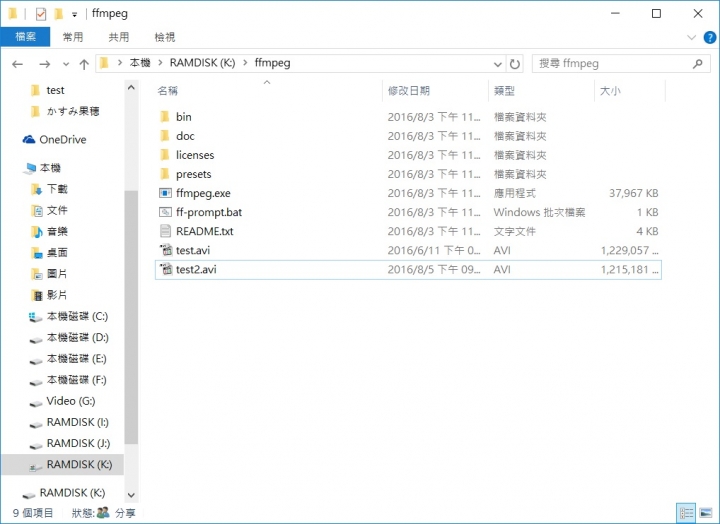Select the doc folder icon

(x=165, y=136)
